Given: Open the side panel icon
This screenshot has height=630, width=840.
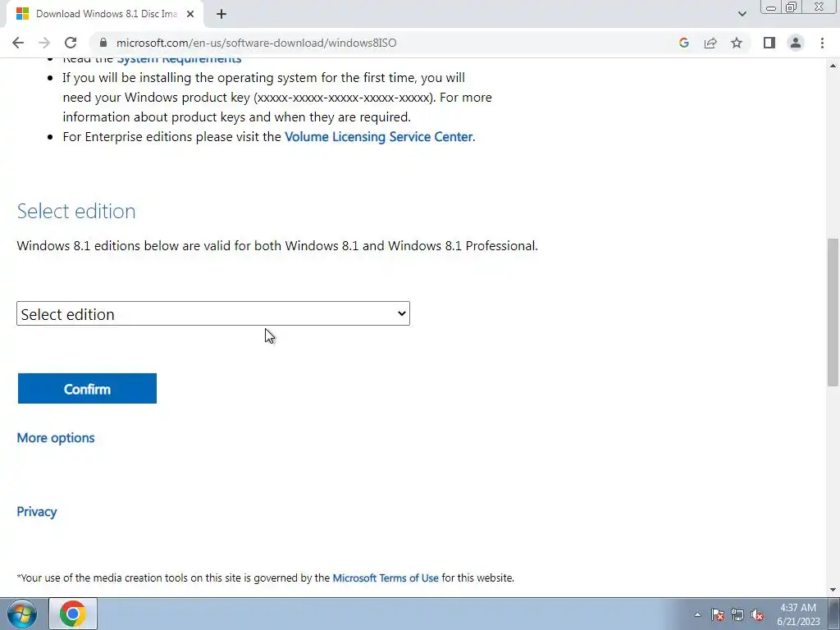Looking at the screenshot, I should (x=769, y=43).
